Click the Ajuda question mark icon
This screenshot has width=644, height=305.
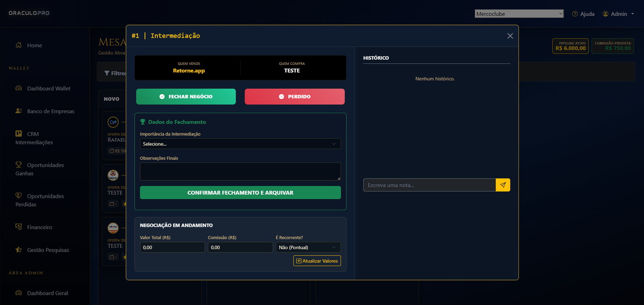click(x=575, y=14)
